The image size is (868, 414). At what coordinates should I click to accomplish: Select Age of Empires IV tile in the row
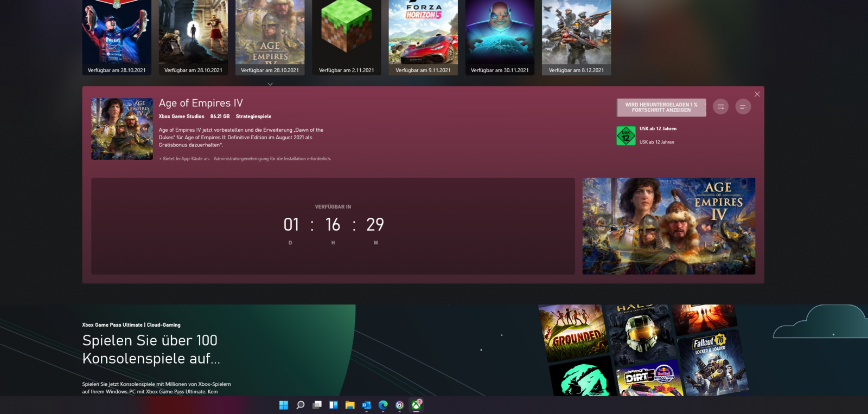pyautogui.click(x=270, y=37)
